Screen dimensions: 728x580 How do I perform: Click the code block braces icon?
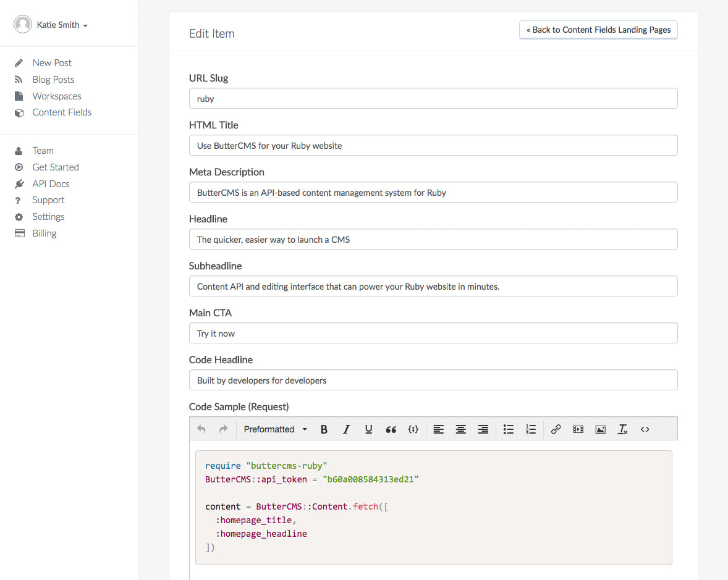click(x=413, y=429)
